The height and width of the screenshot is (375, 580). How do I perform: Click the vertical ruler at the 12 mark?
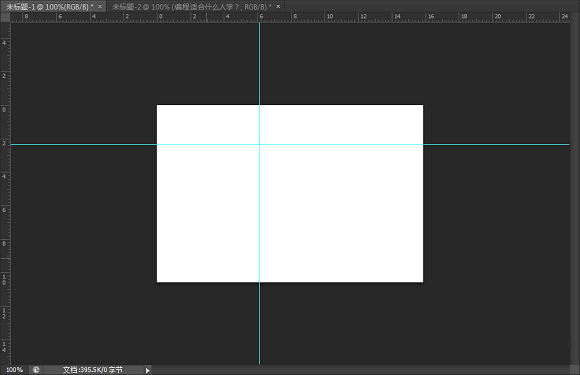pyautogui.click(x=4, y=314)
